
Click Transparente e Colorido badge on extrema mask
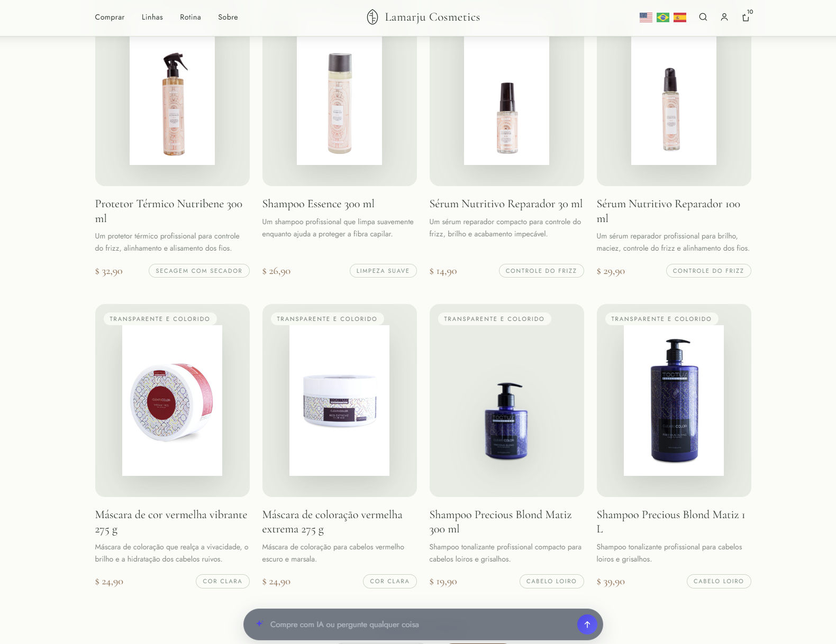327,319
